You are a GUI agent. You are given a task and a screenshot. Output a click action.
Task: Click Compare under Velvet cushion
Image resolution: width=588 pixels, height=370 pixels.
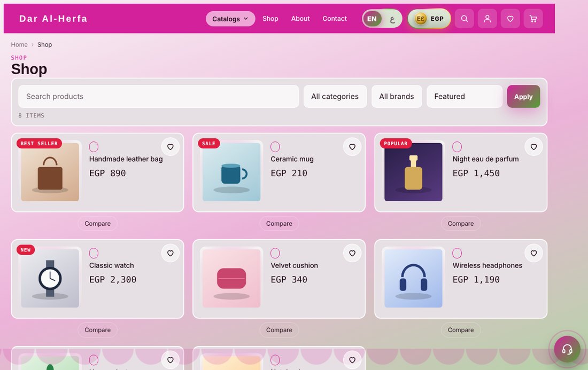(x=279, y=330)
